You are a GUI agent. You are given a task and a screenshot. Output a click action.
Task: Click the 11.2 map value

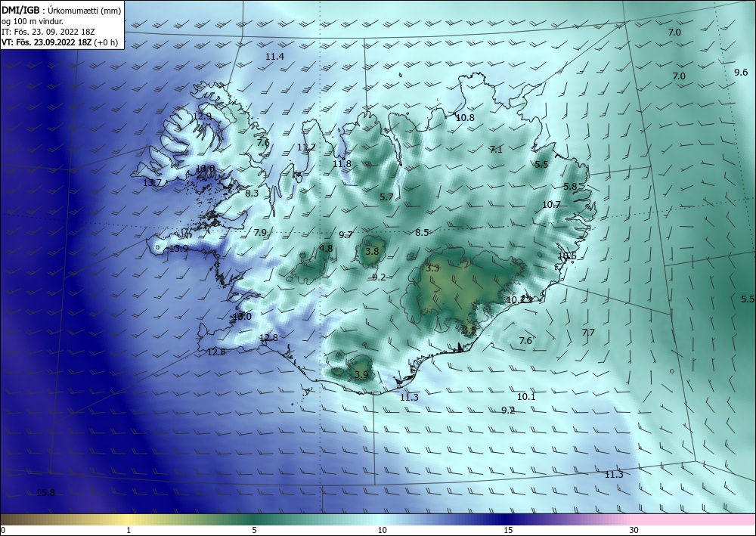click(306, 147)
